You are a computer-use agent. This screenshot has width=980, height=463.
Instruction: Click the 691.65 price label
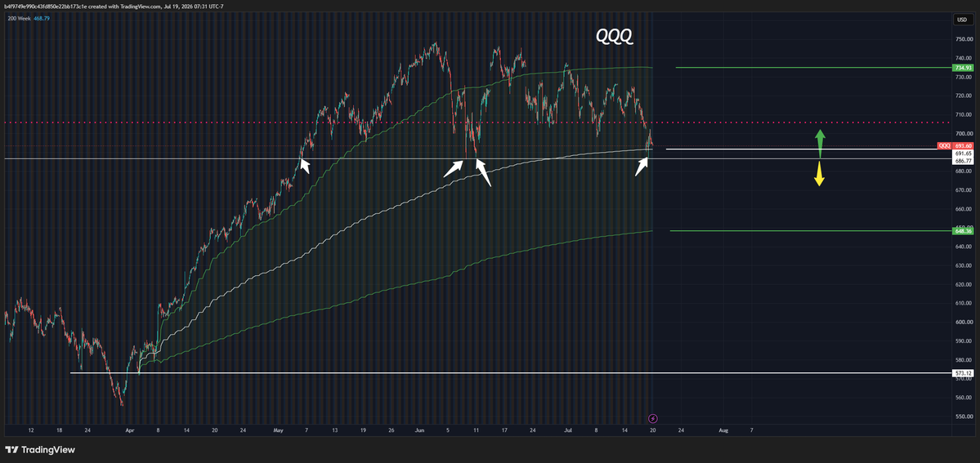[x=963, y=153]
